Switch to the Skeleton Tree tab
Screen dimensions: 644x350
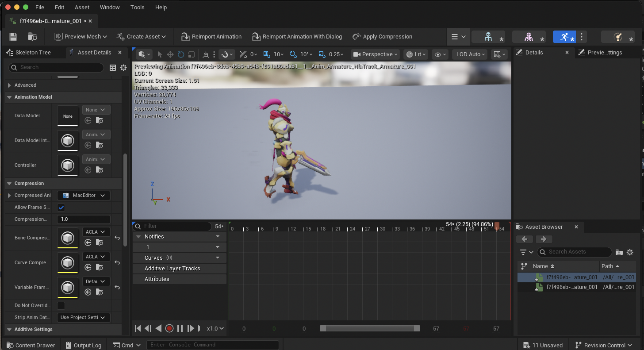(33, 52)
